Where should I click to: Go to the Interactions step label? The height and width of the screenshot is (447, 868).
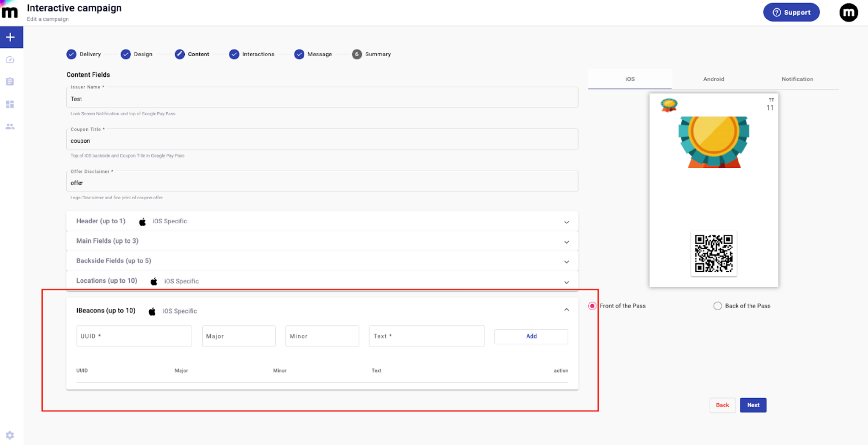258,54
